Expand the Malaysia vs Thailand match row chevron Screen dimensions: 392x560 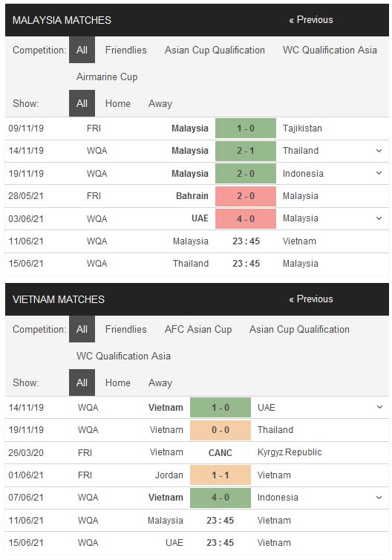tap(379, 151)
